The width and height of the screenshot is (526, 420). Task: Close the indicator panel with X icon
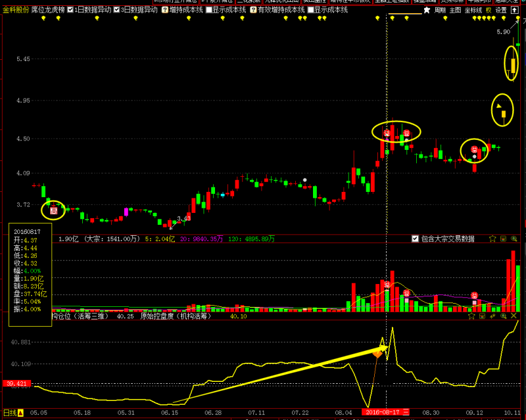[514, 316]
